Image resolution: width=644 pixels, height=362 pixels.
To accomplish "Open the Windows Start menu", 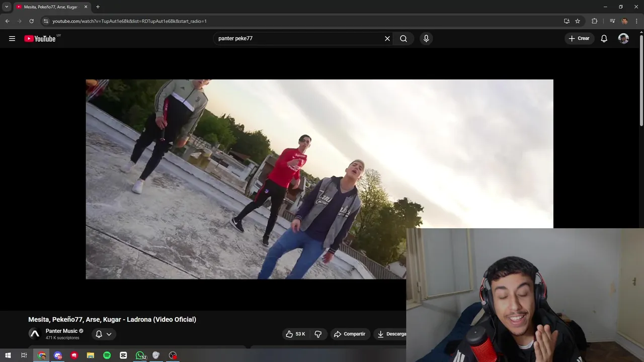I will click(8, 355).
